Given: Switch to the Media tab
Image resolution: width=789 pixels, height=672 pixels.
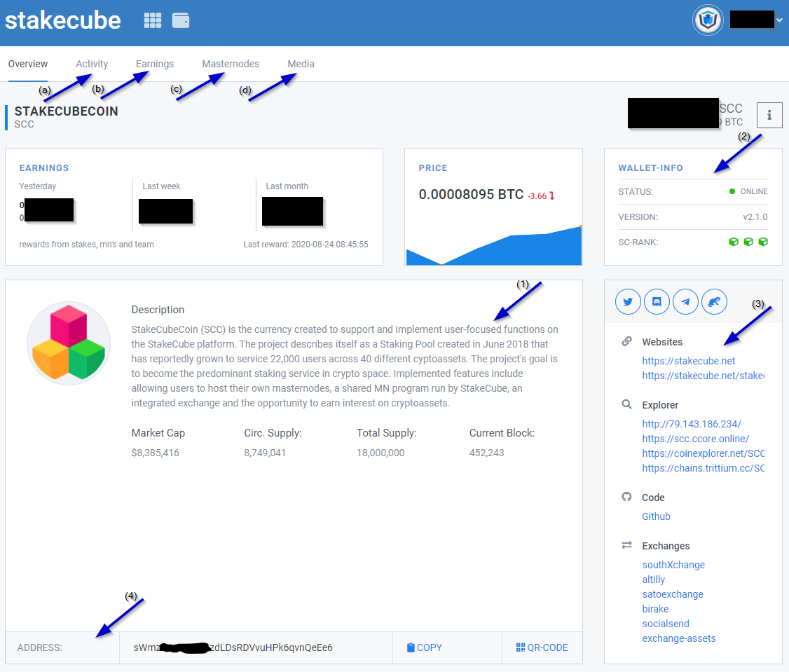Looking at the screenshot, I should (x=301, y=64).
